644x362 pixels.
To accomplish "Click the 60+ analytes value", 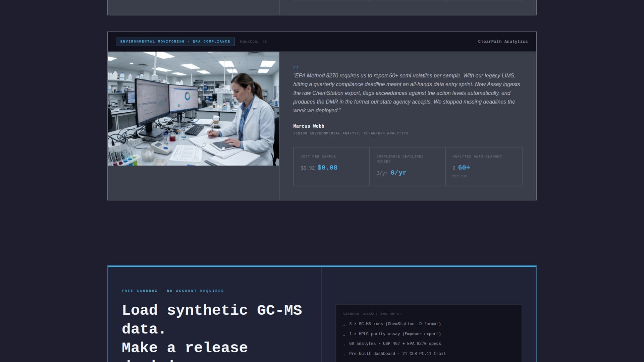I will click(464, 168).
